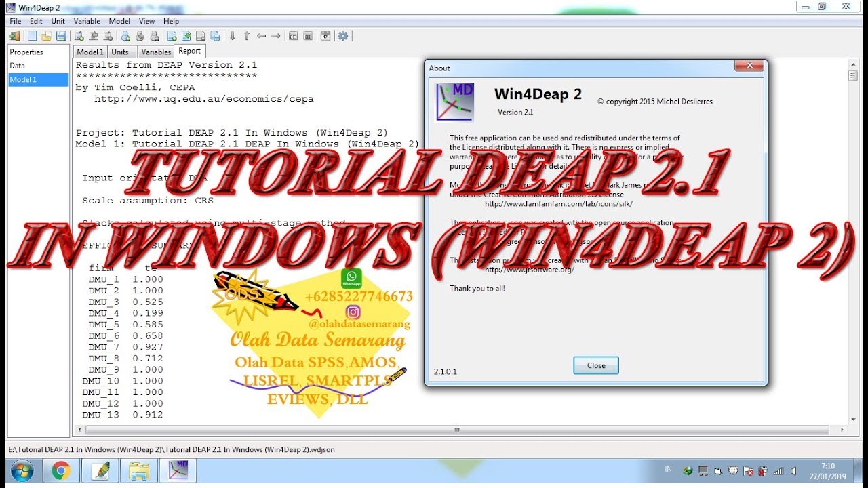The height and width of the screenshot is (488, 868).
Task: Click the volume speaker tray icon
Action: (x=793, y=471)
